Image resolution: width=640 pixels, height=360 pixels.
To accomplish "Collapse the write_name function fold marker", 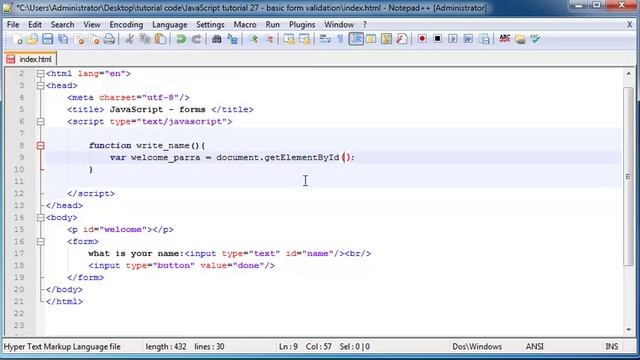I will pyautogui.click(x=40, y=146).
